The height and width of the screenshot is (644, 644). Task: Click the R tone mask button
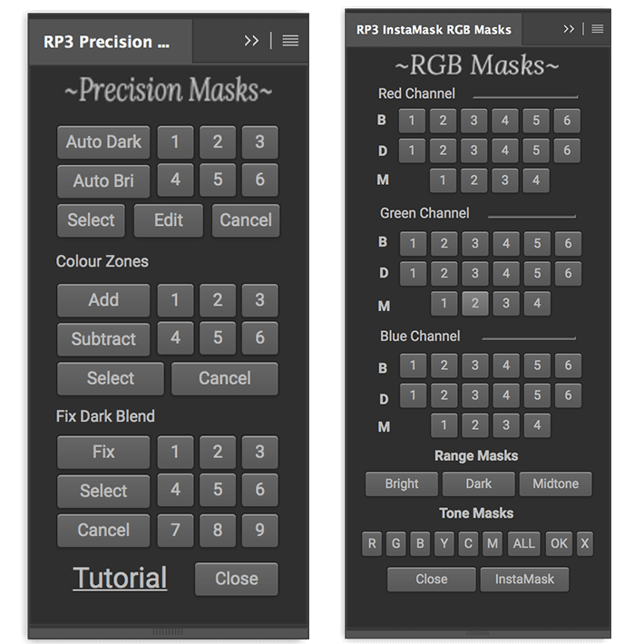pos(372,544)
